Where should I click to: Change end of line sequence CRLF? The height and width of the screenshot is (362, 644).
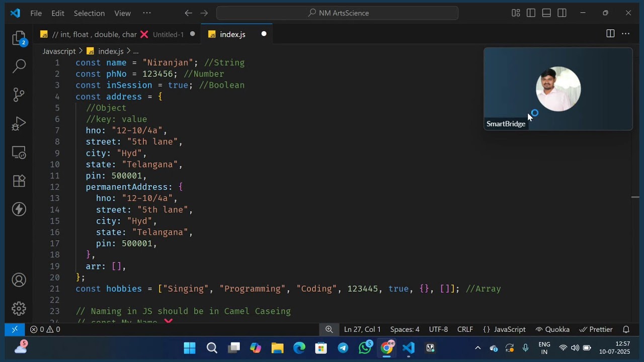465,329
